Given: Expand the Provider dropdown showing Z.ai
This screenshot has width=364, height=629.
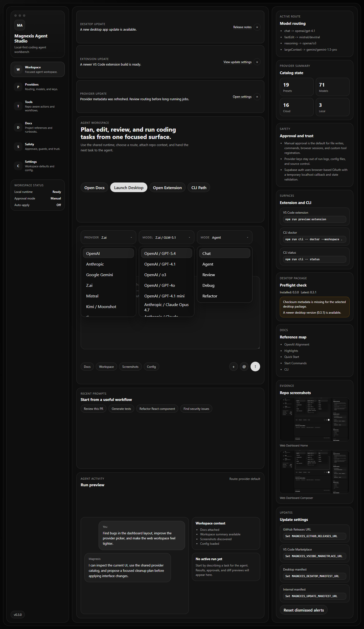Looking at the screenshot, I should tap(108, 237).
